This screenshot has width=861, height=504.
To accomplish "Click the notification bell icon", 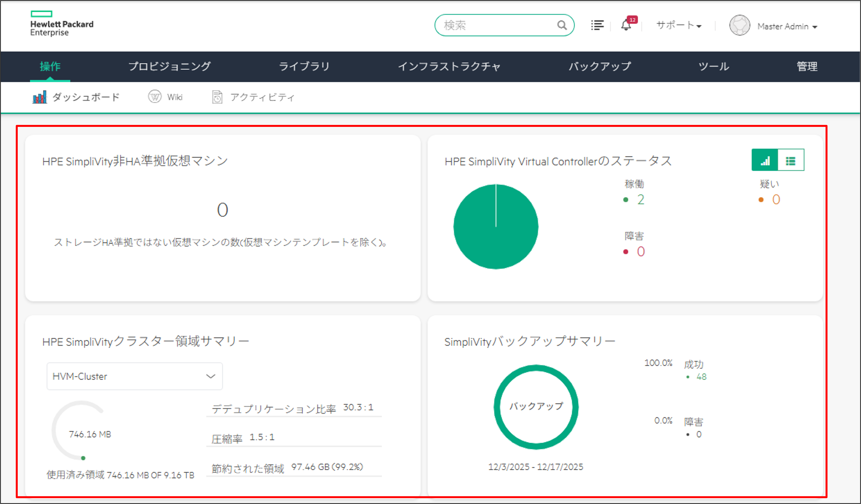I will tap(626, 25).
